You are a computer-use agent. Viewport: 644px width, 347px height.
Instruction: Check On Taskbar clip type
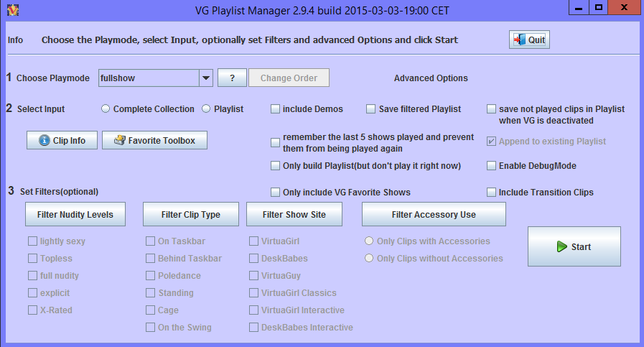[150, 241]
